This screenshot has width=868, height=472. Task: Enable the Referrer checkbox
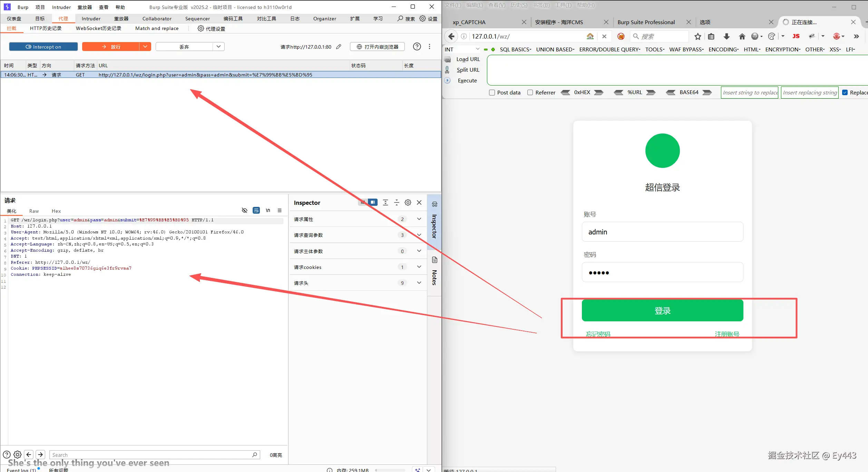coord(530,92)
